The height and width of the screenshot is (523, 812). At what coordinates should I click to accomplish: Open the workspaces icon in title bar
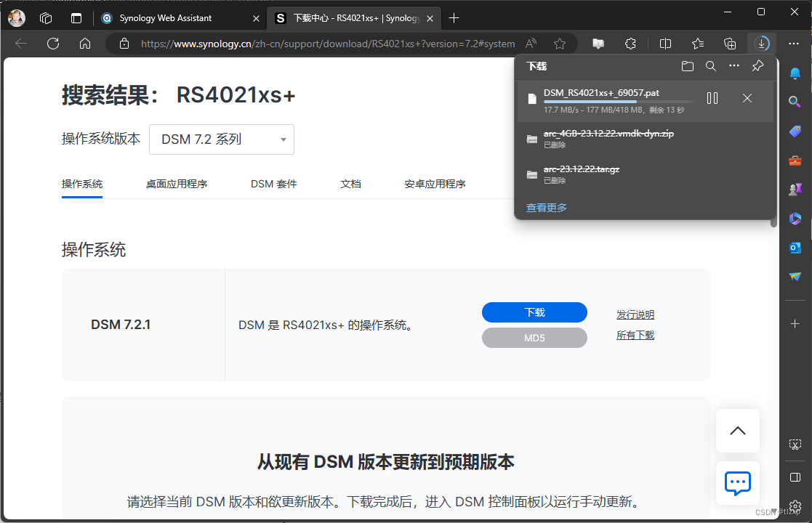pos(46,18)
